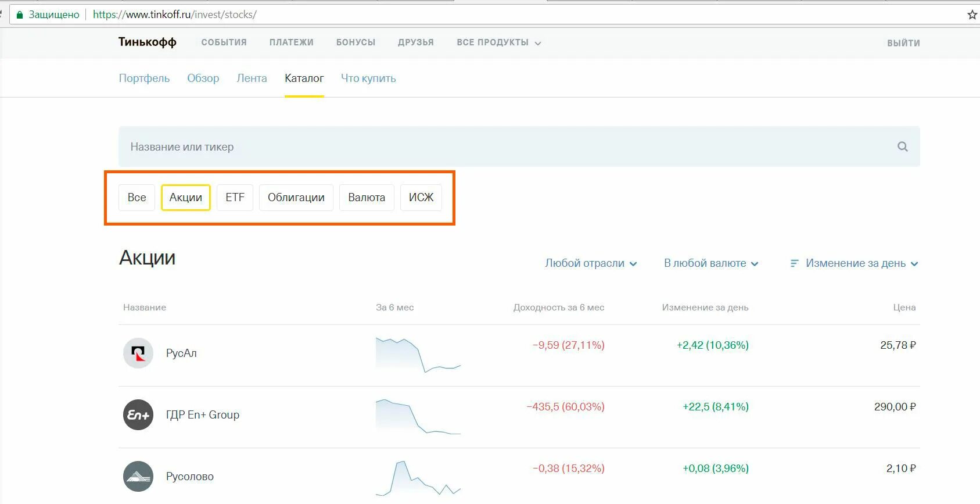This screenshot has width=980, height=504.
Task: Open the Обзор tab
Action: pyautogui.click(x=203, y=78)
